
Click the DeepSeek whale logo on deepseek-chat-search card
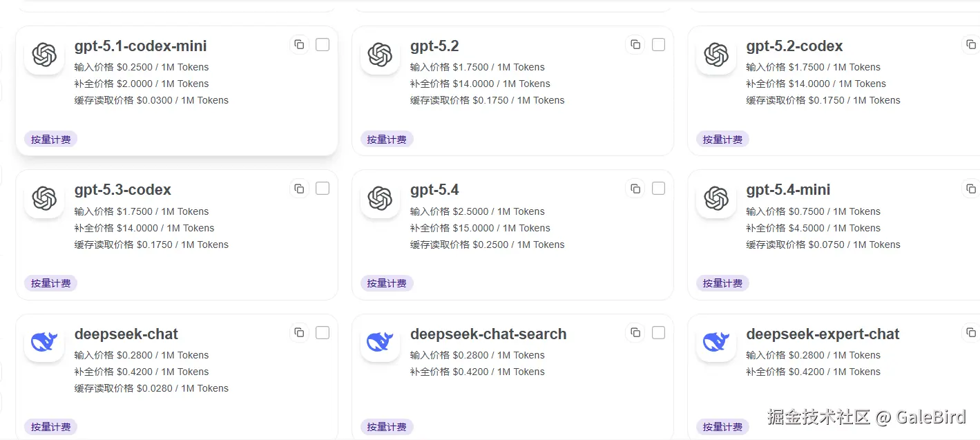tap(380, 342)
